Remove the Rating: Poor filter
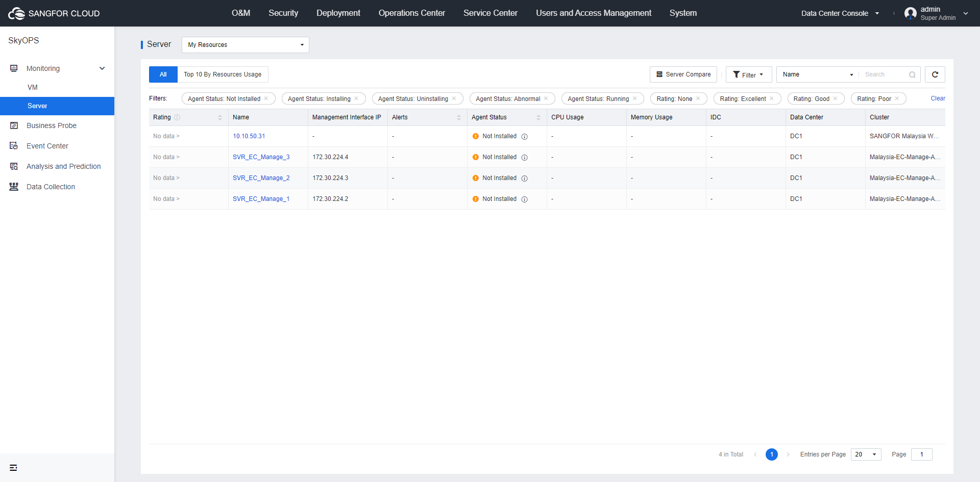This screenshot has width=980, height=482. click(x=897, y=98)
